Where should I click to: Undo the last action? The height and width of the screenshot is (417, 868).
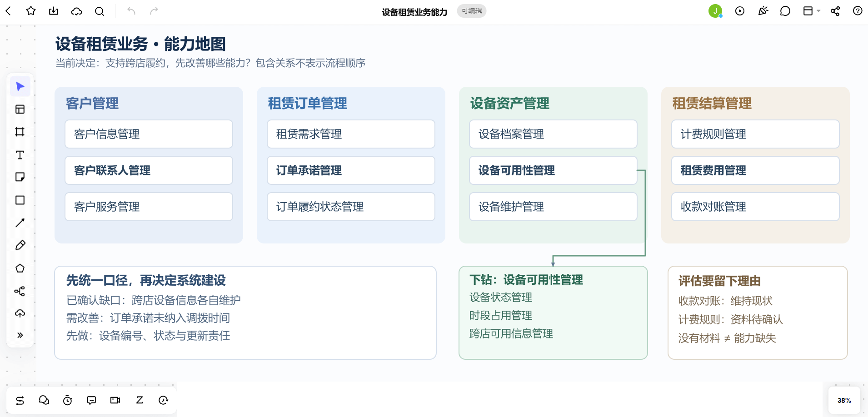pos(131,11)
